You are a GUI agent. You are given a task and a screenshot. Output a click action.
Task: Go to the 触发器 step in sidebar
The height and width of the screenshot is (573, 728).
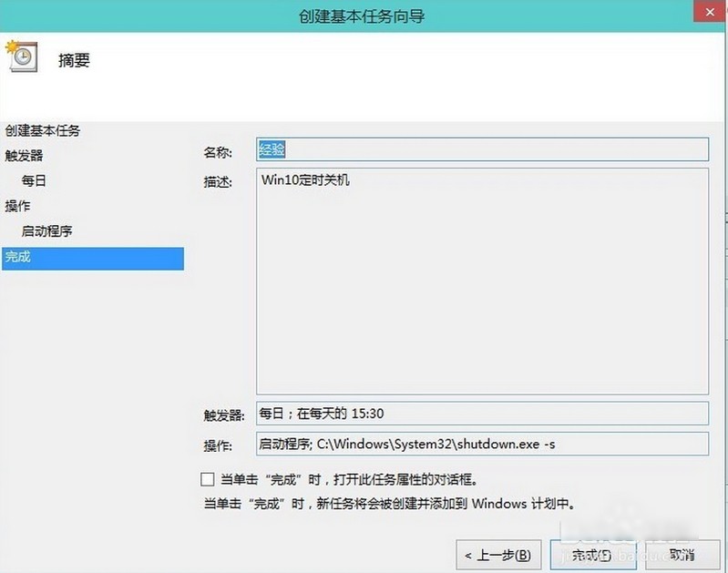point(24,156)
